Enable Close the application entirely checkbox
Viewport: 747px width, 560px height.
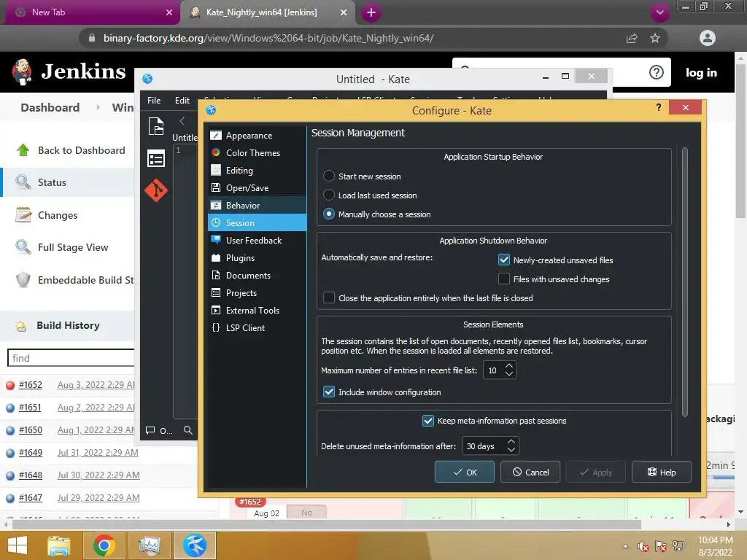pyautogui.click(x=329, y=297)
